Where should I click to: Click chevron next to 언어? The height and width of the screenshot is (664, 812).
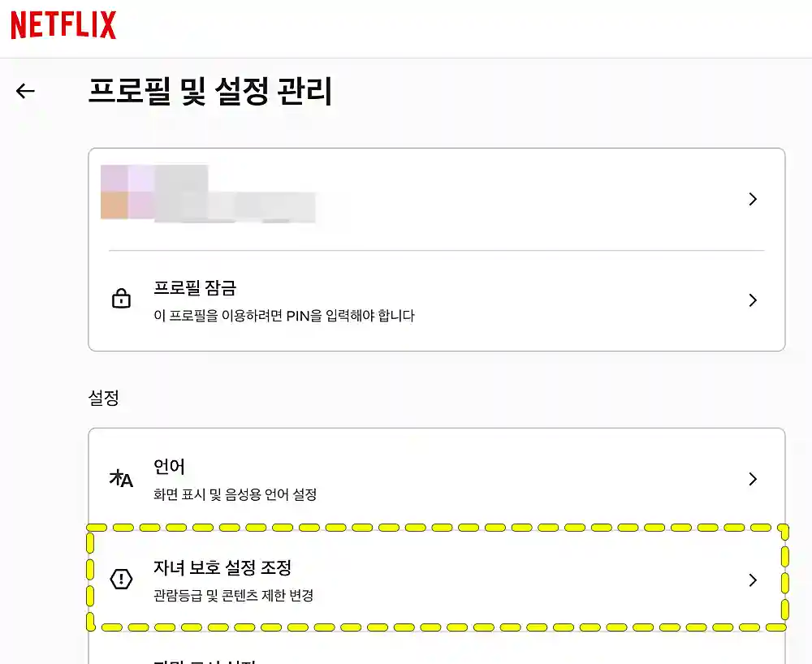tap(751, 480)
